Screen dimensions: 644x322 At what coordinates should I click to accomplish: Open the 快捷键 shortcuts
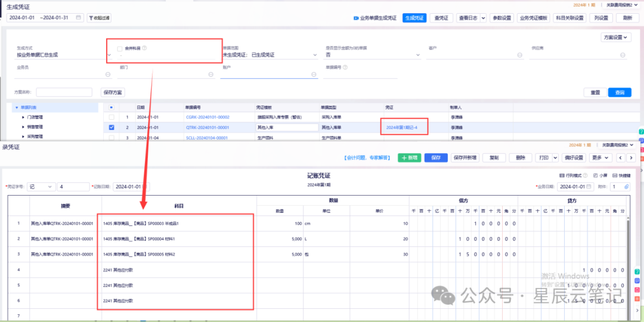[621, 175]
